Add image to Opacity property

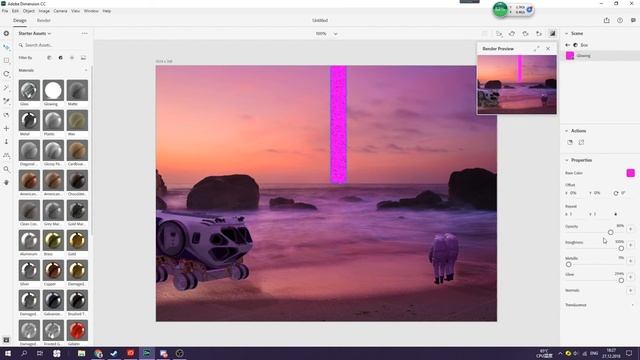[x=631, y=229]
